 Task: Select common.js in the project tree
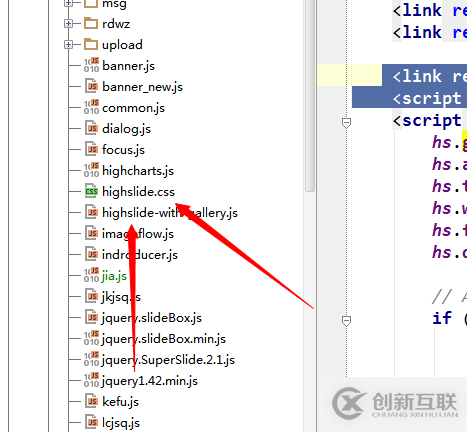click(x=133, y=108)
